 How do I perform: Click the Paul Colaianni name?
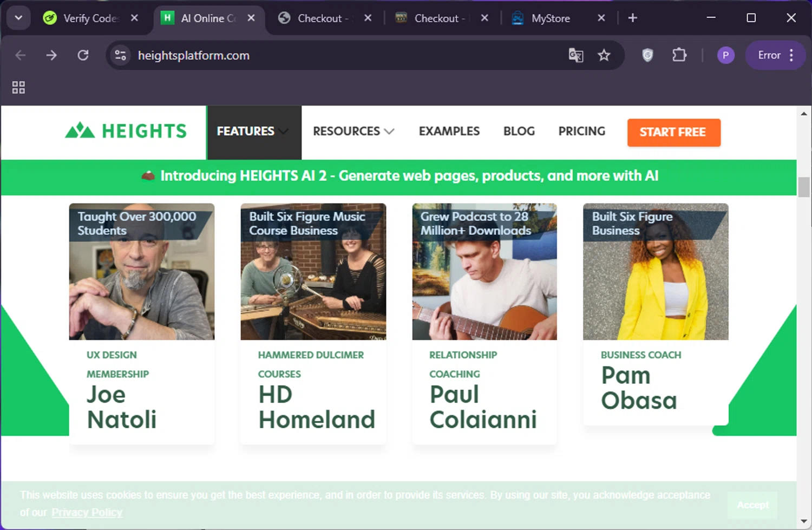pos(483,407)
